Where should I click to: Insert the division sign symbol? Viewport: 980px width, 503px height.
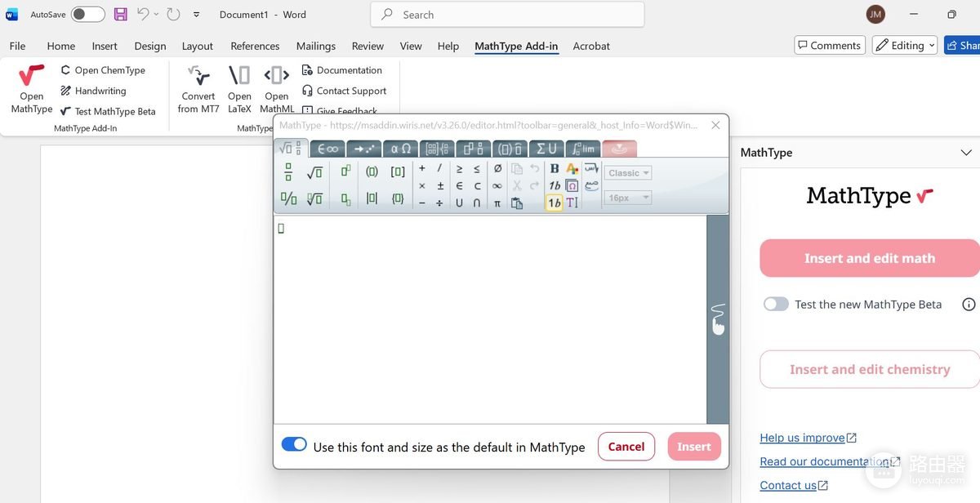pyautogui.click(x=440, y=203)
